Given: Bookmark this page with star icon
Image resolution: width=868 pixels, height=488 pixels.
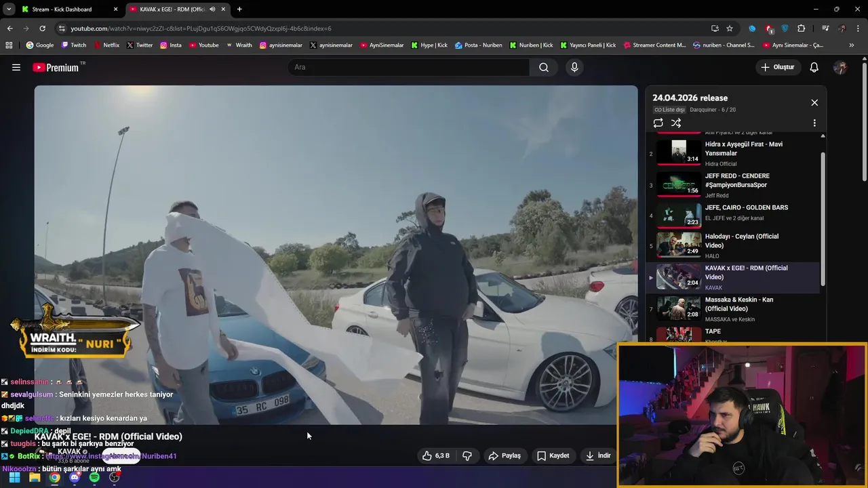Looking at the screenshot, I should tap(730, 28).
